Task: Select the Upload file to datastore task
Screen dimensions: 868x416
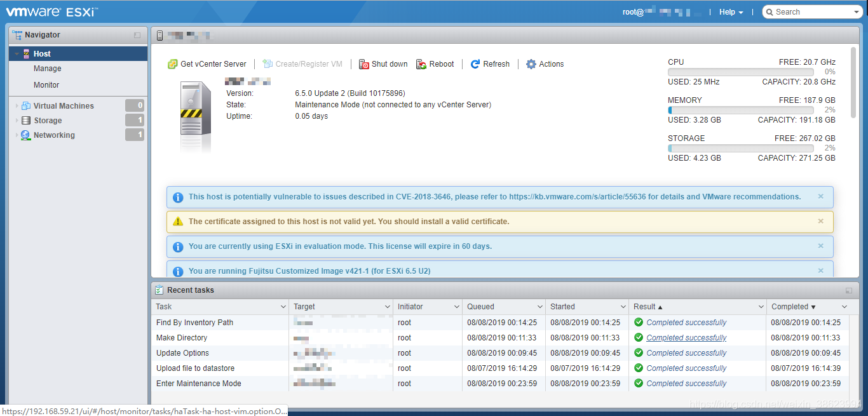Action: (x=195, y=368)
